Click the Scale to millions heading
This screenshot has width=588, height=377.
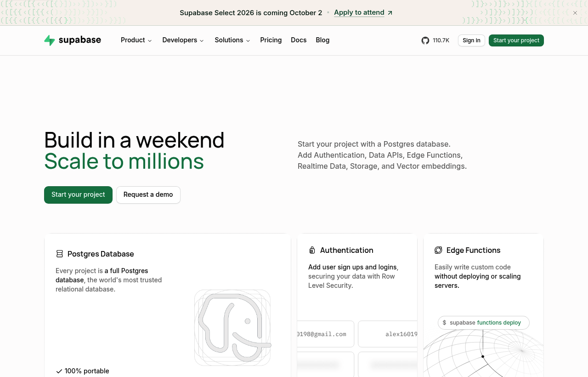click(x=124, y=161)
